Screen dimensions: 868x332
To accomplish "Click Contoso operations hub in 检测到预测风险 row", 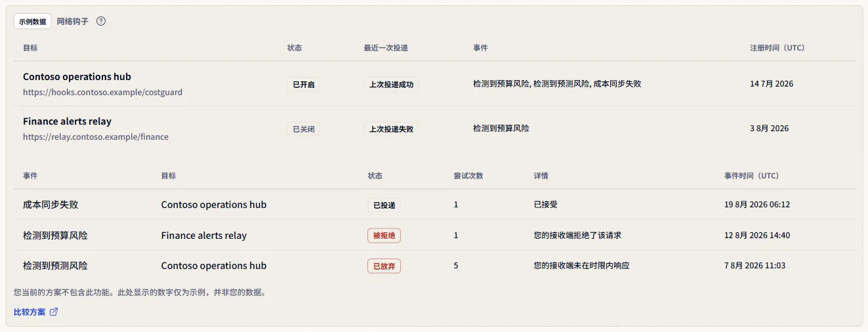I will coord(214,266).
